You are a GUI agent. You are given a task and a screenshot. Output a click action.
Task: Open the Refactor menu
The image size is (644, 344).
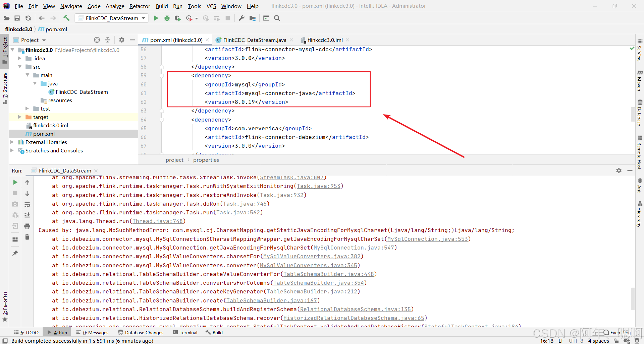tap(140, 6)
